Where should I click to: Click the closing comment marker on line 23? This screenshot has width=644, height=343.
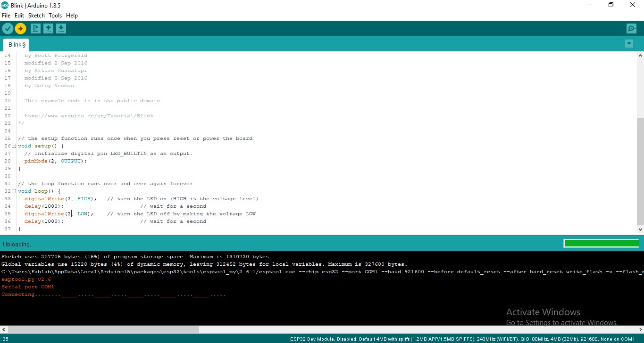tap(21, 123)
